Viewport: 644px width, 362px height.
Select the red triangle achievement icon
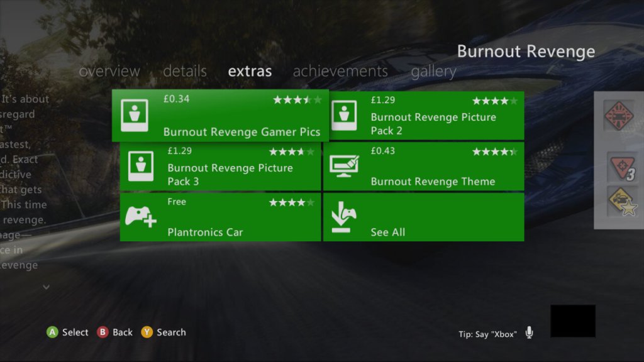click(x=621, y=167)
